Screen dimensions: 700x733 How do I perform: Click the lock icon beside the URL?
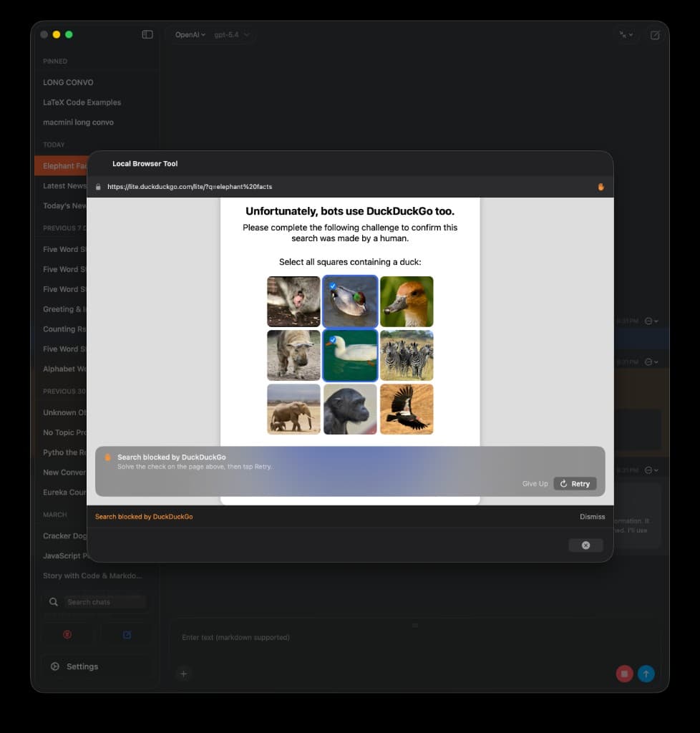pos(99,187)
